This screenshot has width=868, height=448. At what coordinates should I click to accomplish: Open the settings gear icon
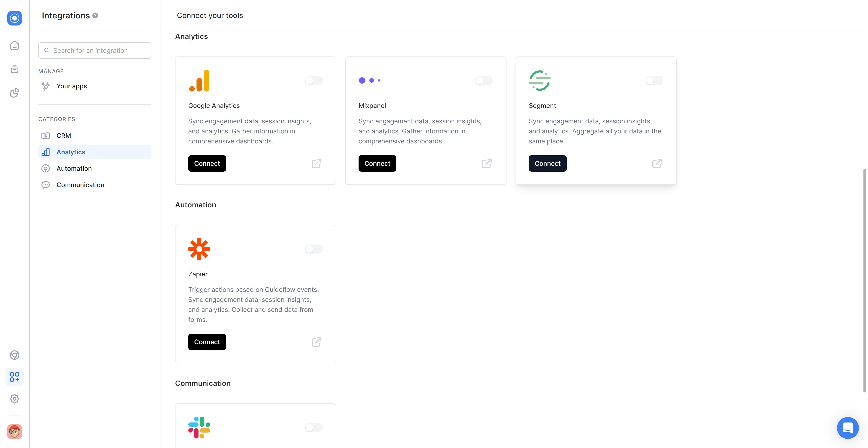click(x=15, y=399)
